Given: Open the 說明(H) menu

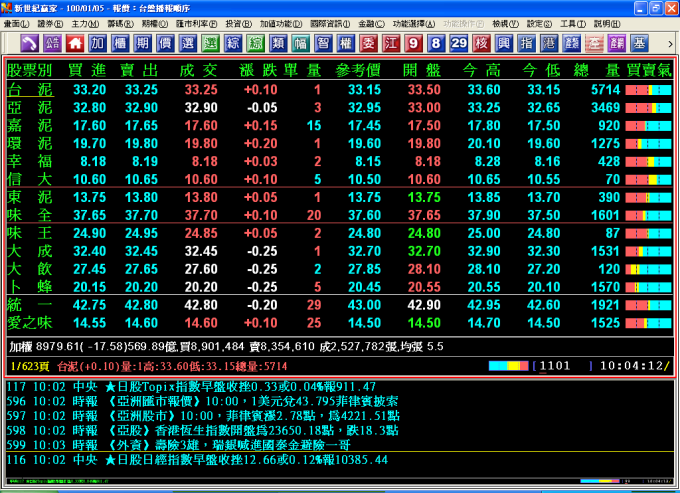Looking at the screenshot, I should [x=607, y=24].
